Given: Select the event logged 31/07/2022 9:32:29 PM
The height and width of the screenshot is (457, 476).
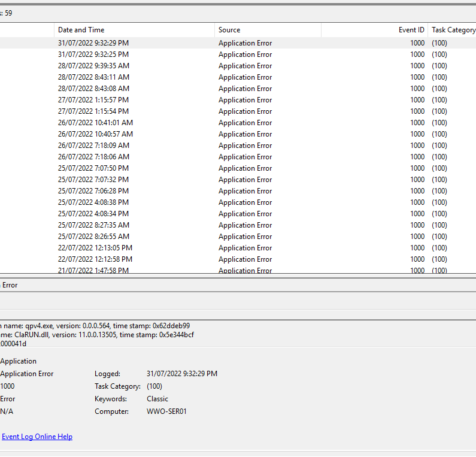Looking at the screenshot, I should (93, 43).
